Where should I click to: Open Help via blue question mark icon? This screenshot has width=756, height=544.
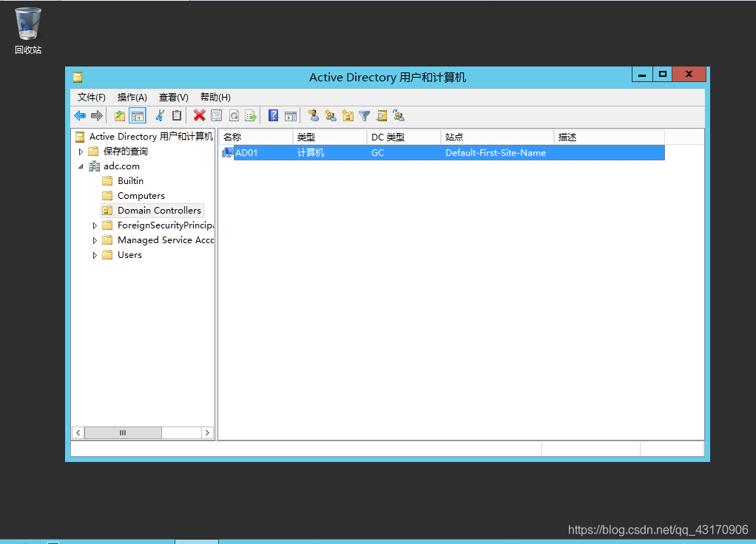pyautogui.click(x=273, y=116)
